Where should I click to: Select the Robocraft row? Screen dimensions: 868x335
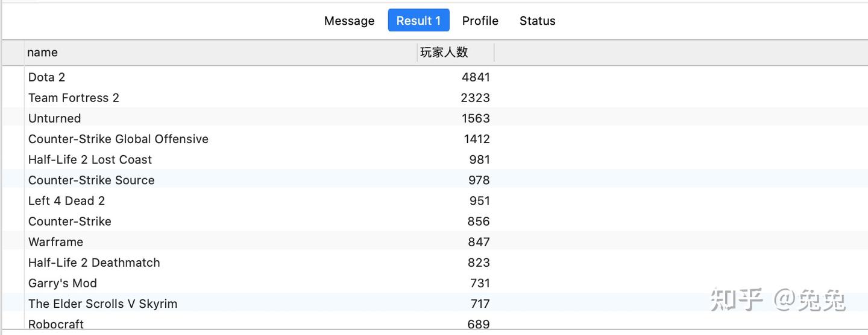point(56,324)
